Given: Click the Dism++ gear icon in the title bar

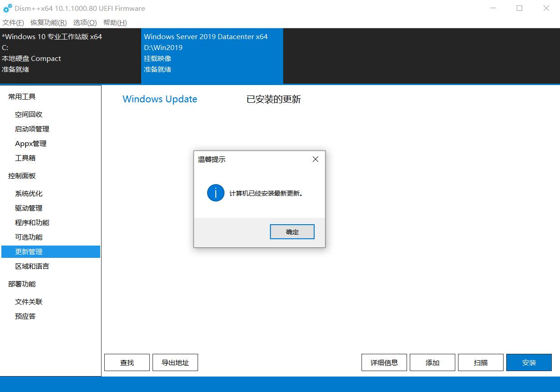Looking at the screenshot, I should click(x=7, y=8).
